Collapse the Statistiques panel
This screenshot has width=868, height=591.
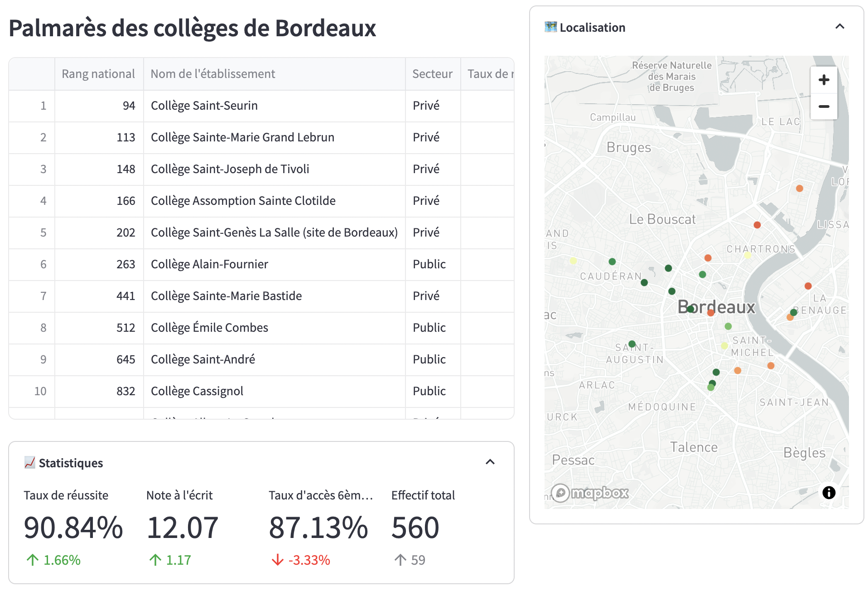(490, 462)
